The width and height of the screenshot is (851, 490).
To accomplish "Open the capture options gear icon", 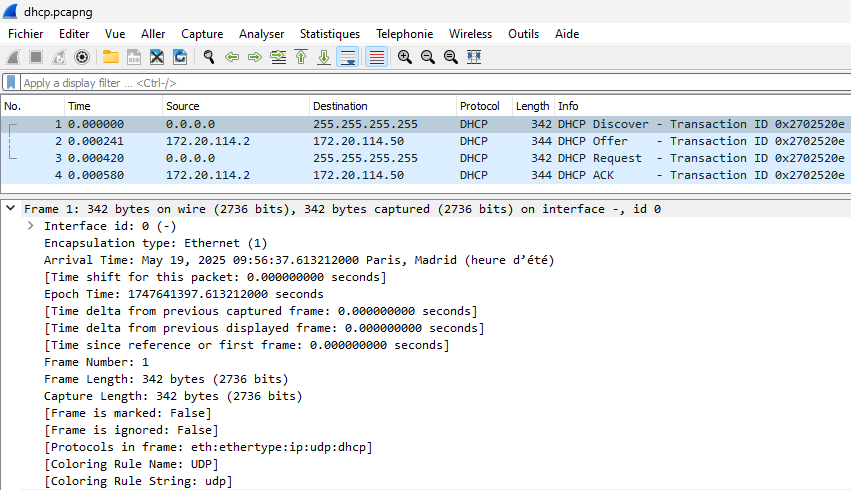I will pyautogui.click(x=82, y=57).
